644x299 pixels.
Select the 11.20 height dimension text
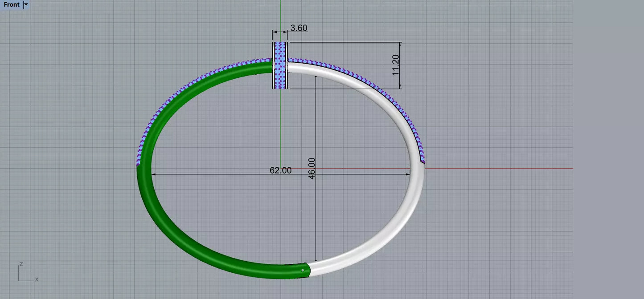pyautogui.click(x=396, y=65)
